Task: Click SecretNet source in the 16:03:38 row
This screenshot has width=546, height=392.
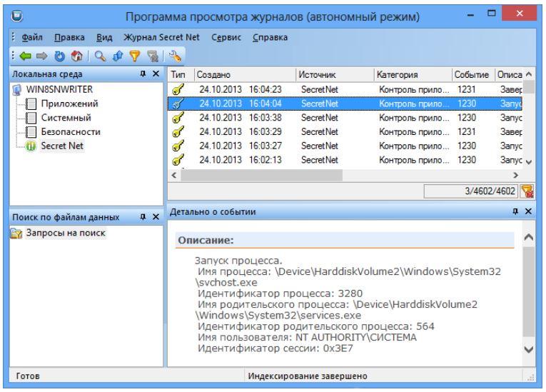Action: coord(319,118)
